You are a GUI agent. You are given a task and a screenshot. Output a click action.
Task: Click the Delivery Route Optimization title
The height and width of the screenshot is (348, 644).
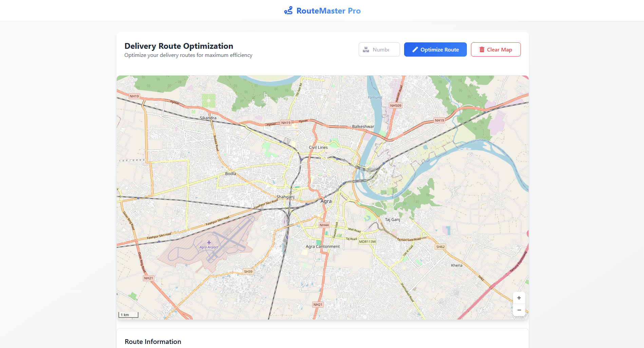pyautogui.click(x=178, y=46)
